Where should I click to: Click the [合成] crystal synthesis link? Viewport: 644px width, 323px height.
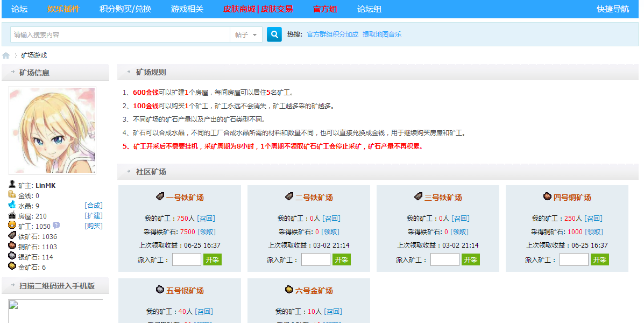point(95,205)
